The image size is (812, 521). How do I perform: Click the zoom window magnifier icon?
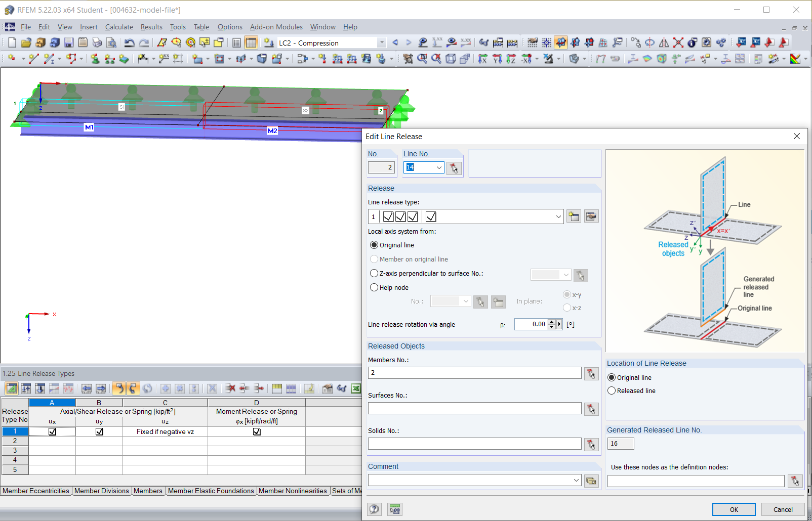coord(422,59)
